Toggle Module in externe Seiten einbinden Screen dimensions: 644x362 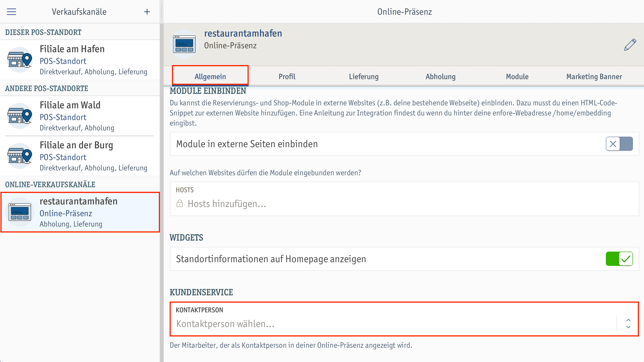coord(619,144)
